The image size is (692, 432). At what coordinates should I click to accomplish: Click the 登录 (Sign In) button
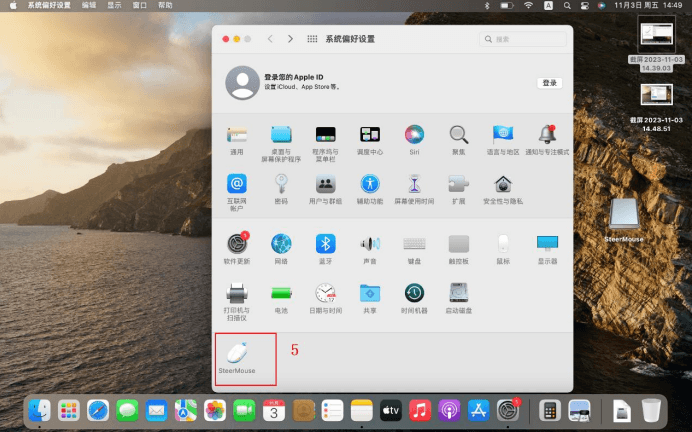pyautogui.click(x=549, y=83)
